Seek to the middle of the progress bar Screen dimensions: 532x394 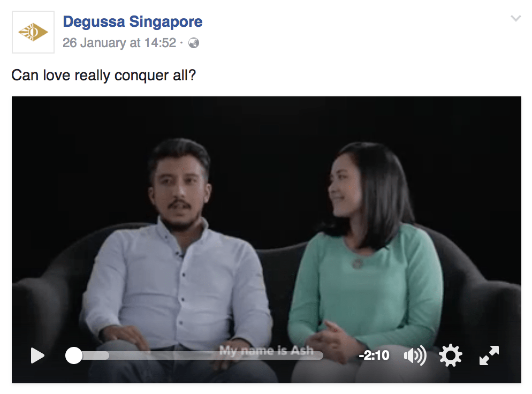(199, 355)
